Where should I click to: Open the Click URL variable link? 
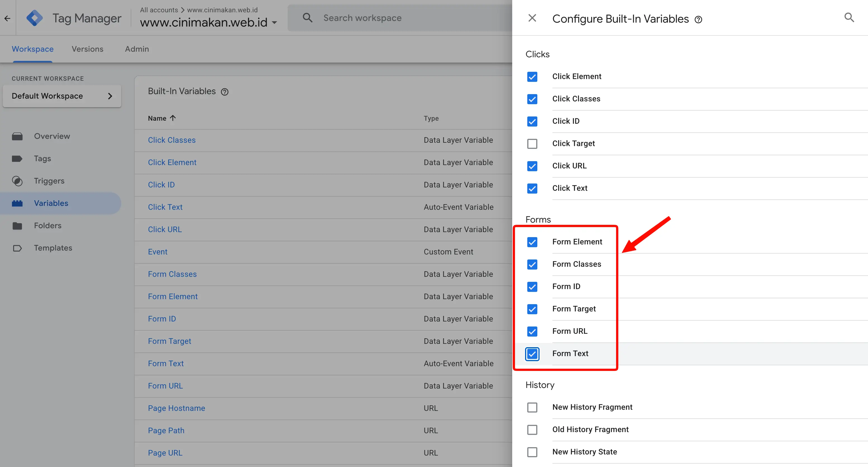pyautogui.click(x=165, y=230)
